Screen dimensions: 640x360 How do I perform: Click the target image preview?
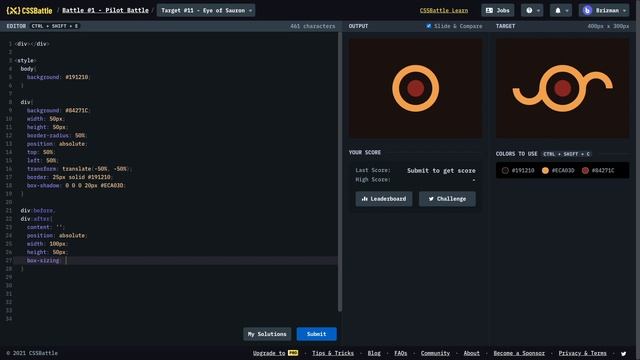coord(562,88)
